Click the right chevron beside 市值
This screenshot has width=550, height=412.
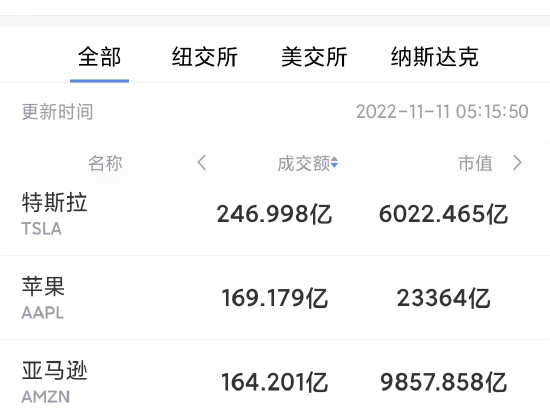pyautogui.click(x=517, y=163)
